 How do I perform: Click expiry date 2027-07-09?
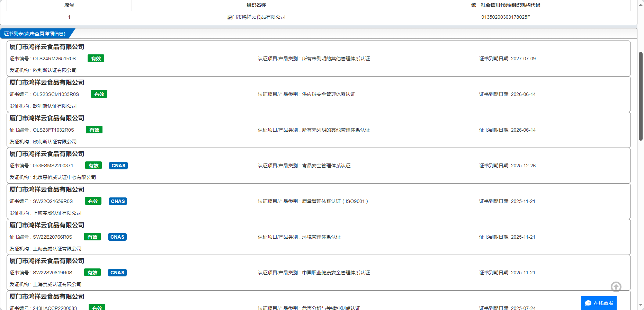coord(523,59)
